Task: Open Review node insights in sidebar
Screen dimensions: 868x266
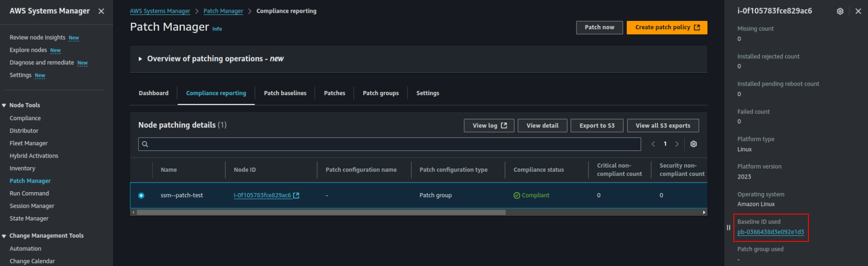Action: tap(37, 37)
